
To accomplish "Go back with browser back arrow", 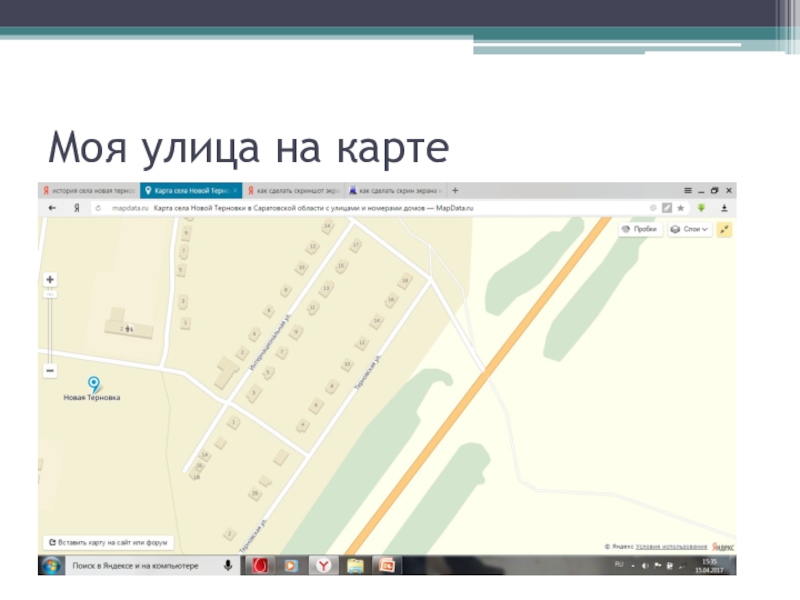I will tap(51, 208).
